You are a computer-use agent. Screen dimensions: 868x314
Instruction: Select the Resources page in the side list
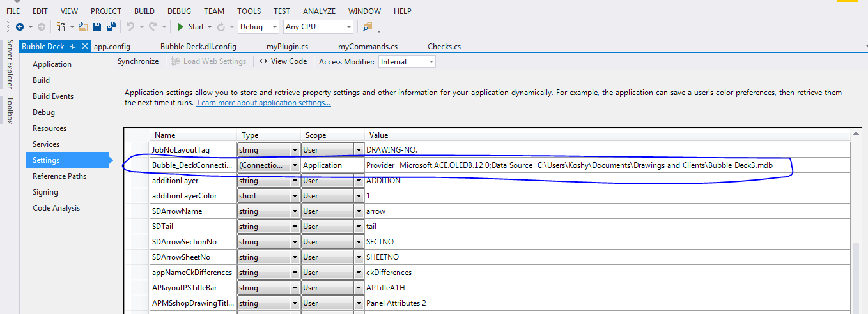49,128
